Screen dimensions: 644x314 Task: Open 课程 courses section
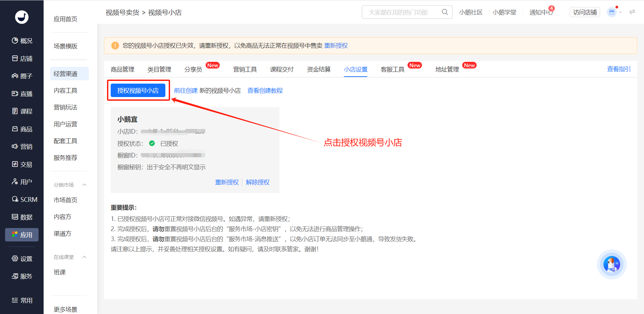point(22,111)
